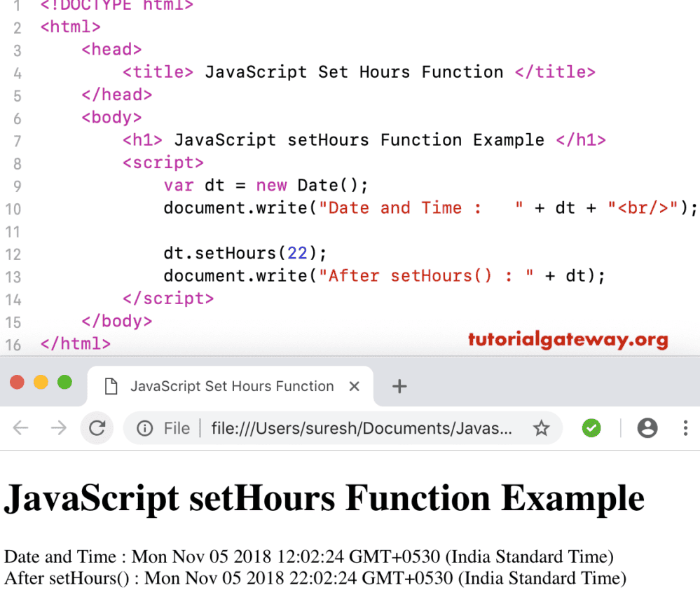
Task: Click the h1 heading text in the page
Action: click(x=324, y=498)
